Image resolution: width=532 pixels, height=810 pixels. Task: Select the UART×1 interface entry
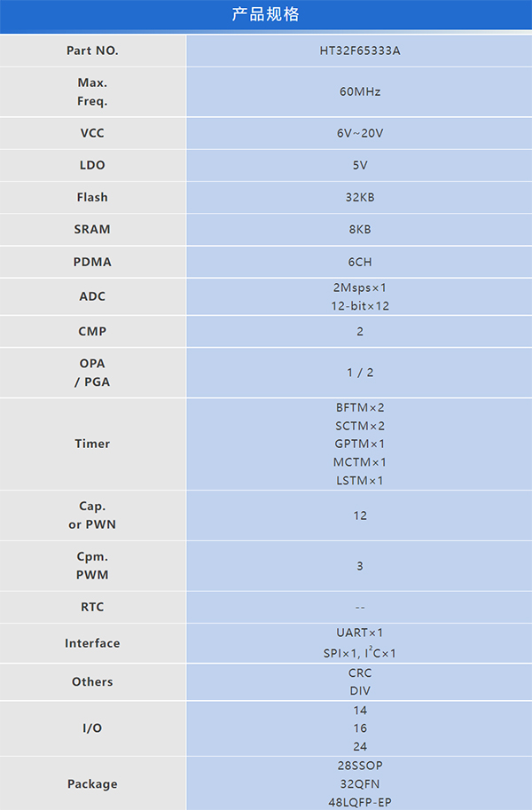click(359, 633)
